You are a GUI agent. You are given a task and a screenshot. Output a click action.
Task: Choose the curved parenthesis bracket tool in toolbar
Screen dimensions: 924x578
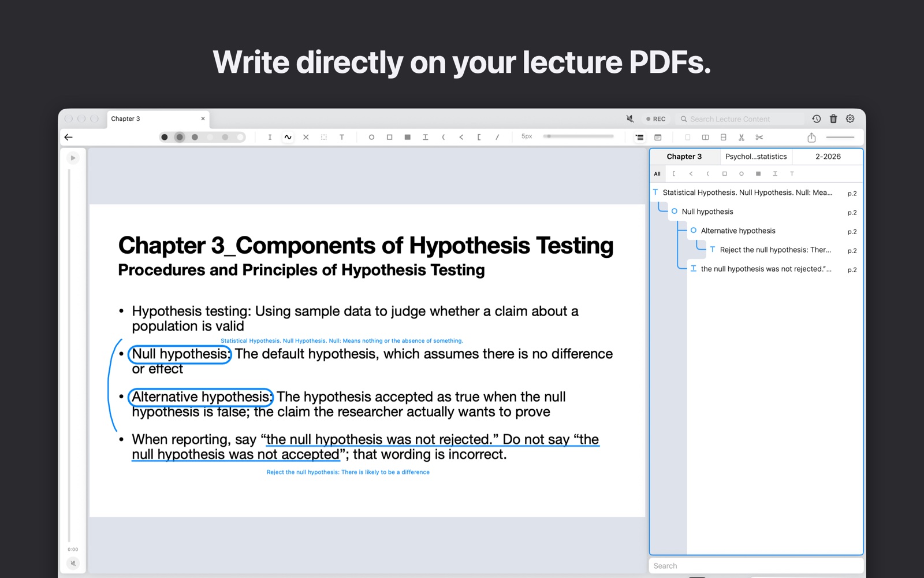point(444,137)
